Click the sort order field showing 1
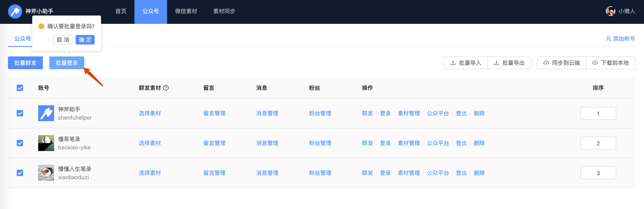Image resolution: width=644 pixels, height=209 pixels. coord(598,113)
